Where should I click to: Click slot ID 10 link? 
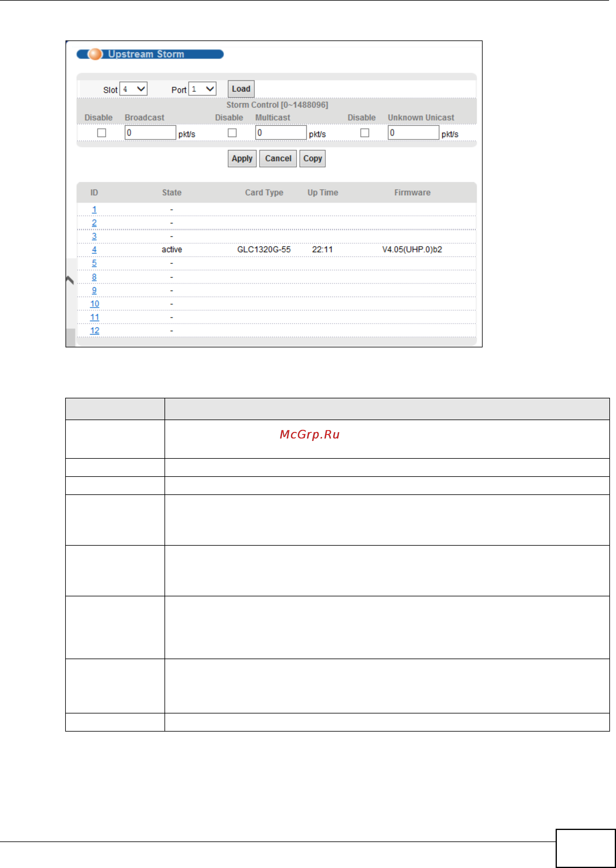pos(94,304)
